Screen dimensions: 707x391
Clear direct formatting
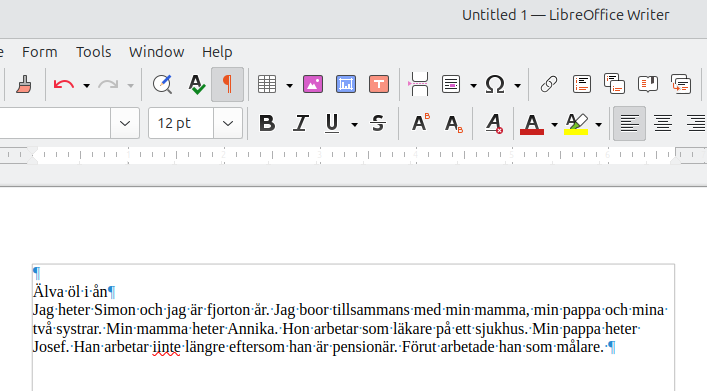pos(494,123)
